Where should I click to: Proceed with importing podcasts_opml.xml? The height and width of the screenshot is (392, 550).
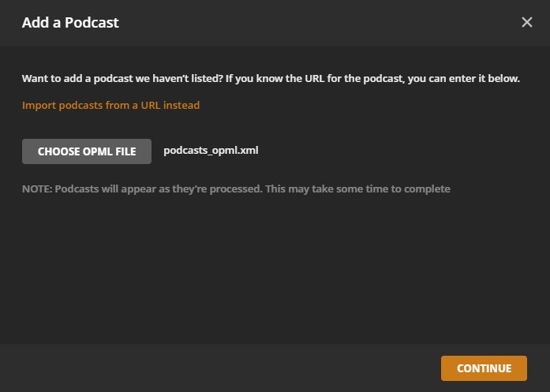484,368
